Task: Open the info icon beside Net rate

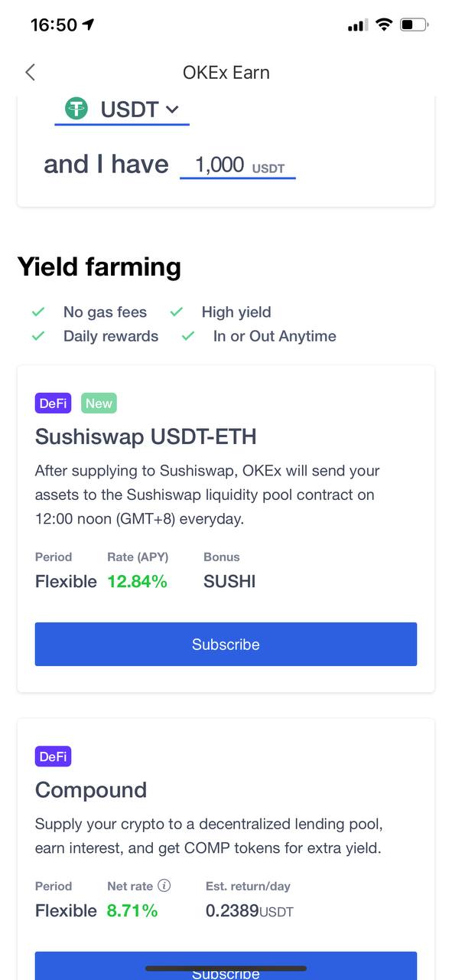Action: 164,885
